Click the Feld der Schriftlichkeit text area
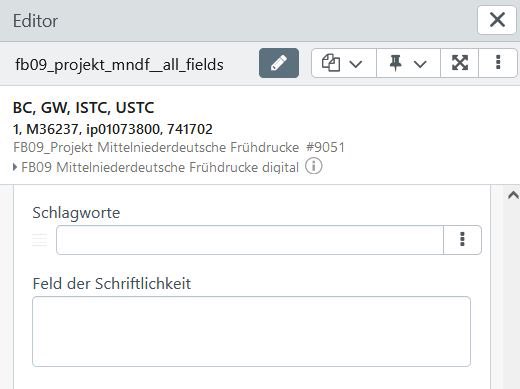520x389 pixels. (x=251, y=332)
